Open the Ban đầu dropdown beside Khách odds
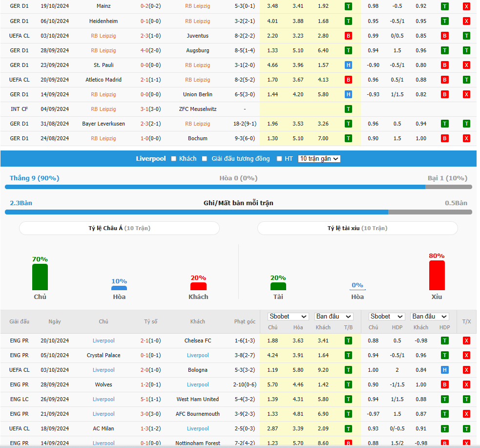 [x=334, y=316]
